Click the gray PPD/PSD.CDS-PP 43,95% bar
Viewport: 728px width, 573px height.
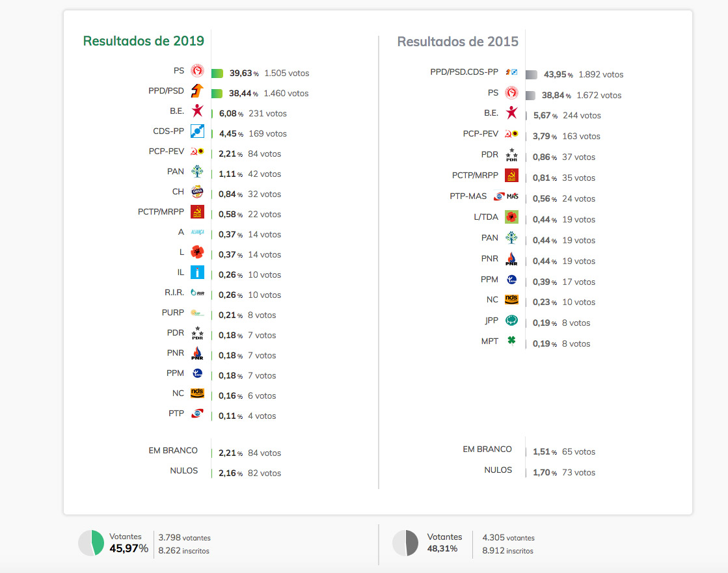[x=532, y=75]
